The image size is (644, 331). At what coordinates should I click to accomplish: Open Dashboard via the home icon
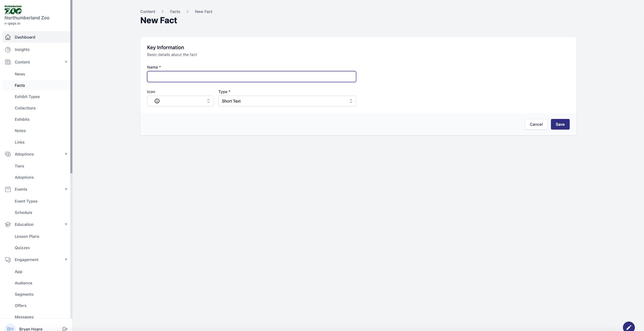(8, 37)
